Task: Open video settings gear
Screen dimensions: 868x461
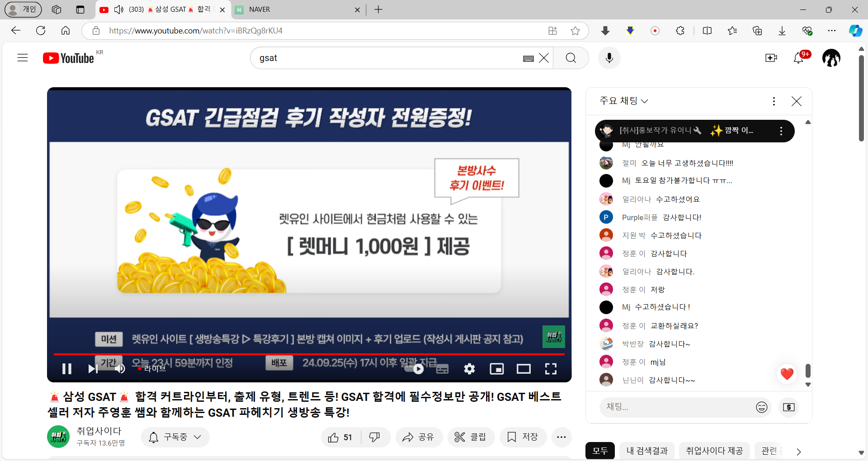Action: pyautogui.click(x=469, y=369)
